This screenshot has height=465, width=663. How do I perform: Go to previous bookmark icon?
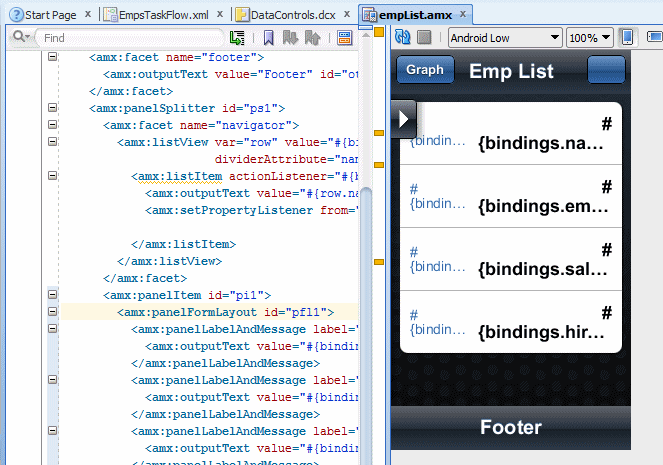click(312, 38)
